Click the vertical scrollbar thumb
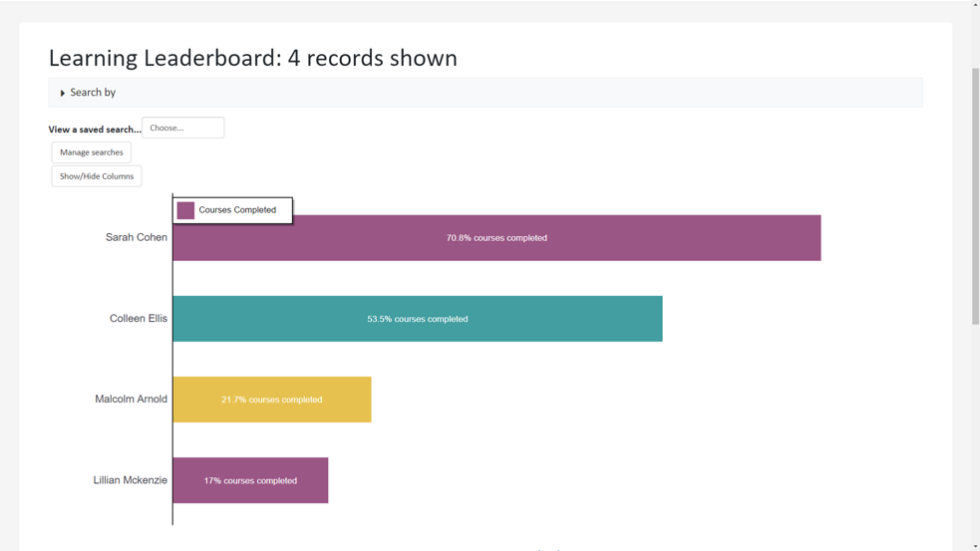This screenshot has width=980, height=551. pos(975,194)
